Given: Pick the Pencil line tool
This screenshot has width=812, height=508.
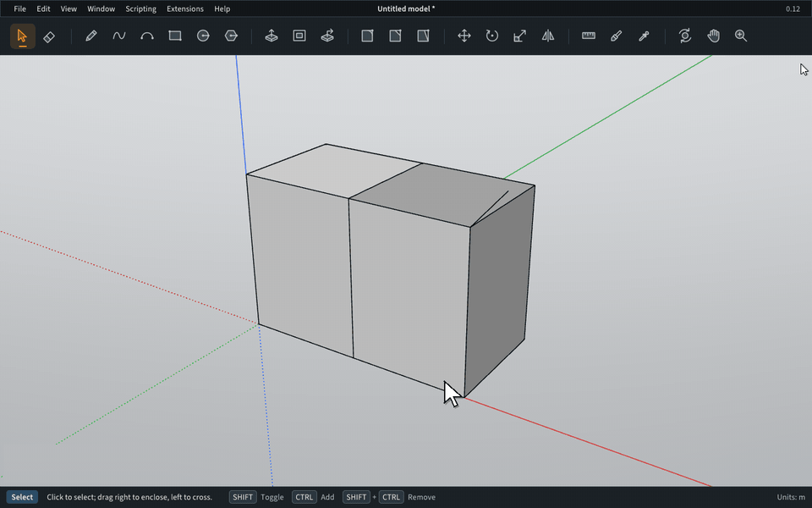Looking at the screenshot, I should (x=91, y=36).
